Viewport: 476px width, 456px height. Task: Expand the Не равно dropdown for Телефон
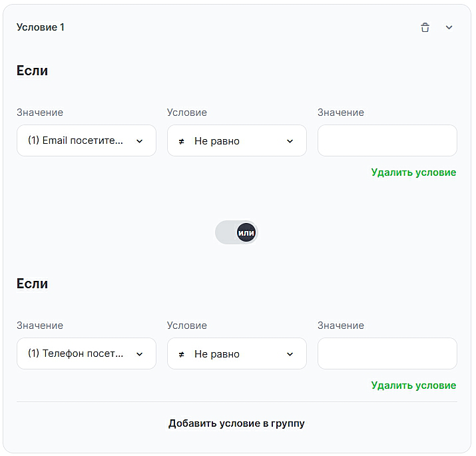point(236,354)
